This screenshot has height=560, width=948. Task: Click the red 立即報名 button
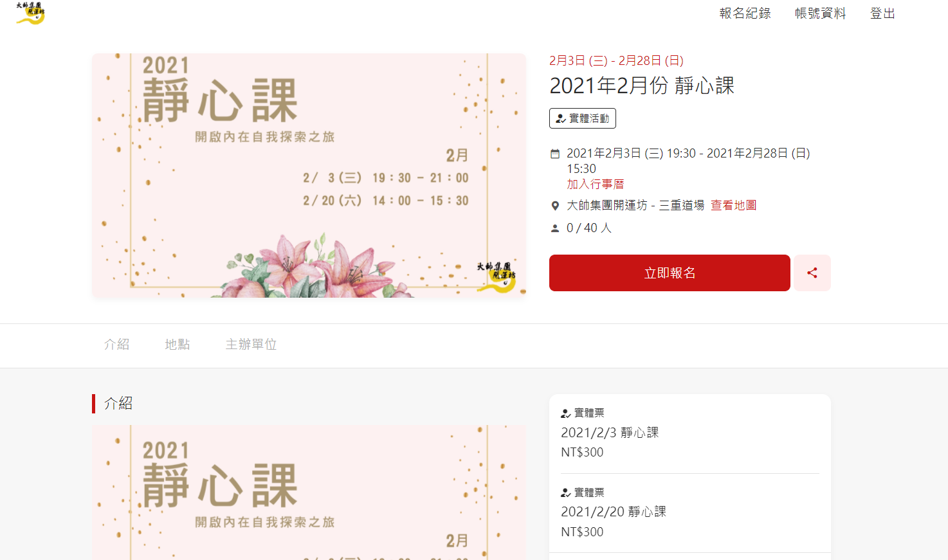(670, 273)
